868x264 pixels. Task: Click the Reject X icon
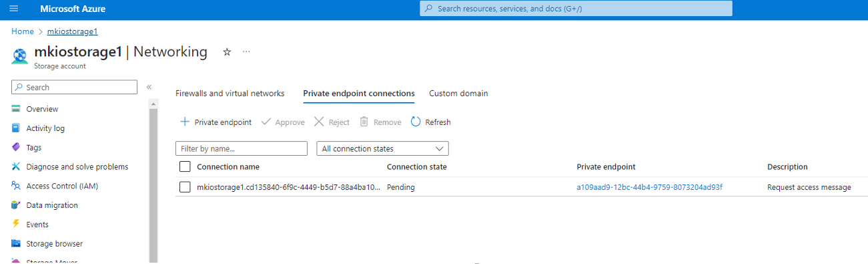pyautogui.click(x=319, y=122)
